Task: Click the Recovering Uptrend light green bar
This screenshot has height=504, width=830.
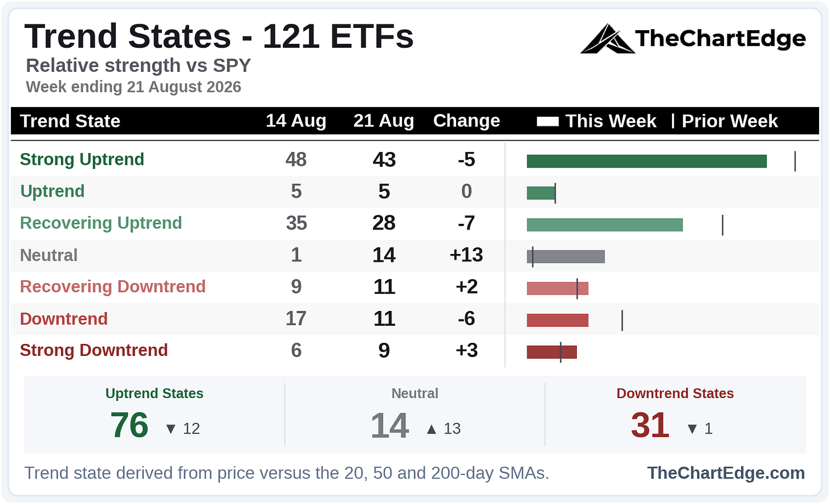Action: [x=605, y=224]
